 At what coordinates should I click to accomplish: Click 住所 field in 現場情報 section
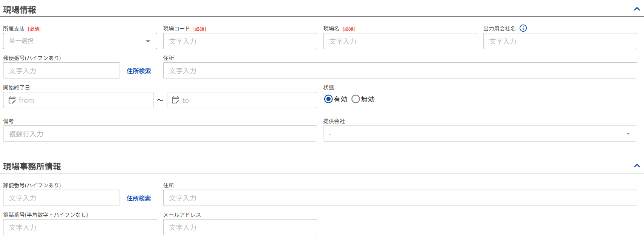pyautogui.click(x=400, y=71)
